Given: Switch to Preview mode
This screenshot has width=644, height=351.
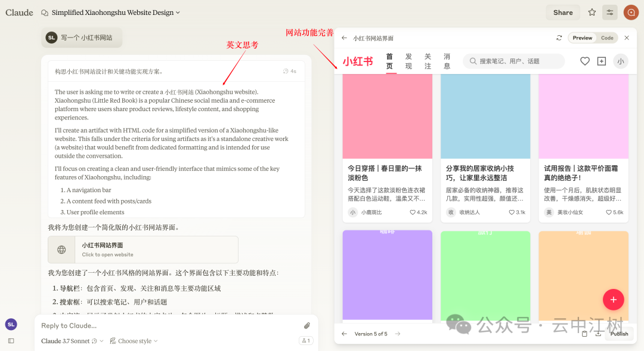Looking at the screenshot, I should click(583, 38).
